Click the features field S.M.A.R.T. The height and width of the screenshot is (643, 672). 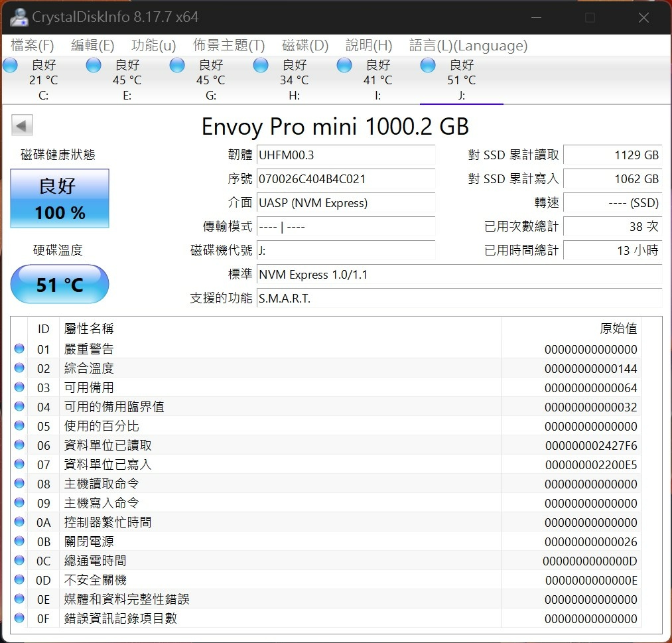(460, 299)
